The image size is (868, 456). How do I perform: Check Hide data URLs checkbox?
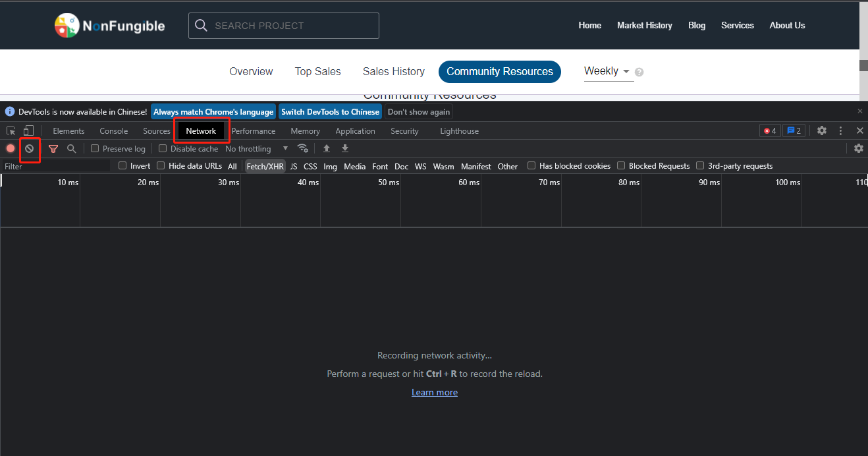point(161,166)
